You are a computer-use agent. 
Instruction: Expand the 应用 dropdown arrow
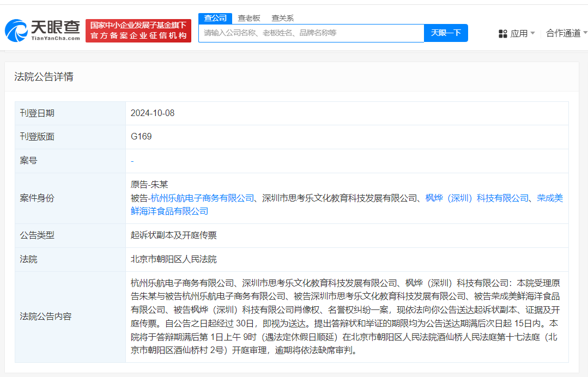click(533, 33)
